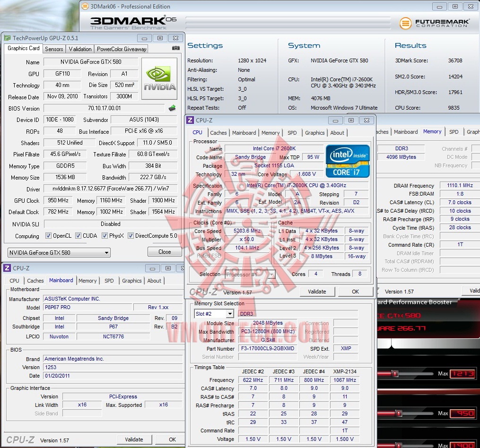480x448 pixels.
Task: Click the Driver field with ForceWare 266.77
Action: coord(111,189)
